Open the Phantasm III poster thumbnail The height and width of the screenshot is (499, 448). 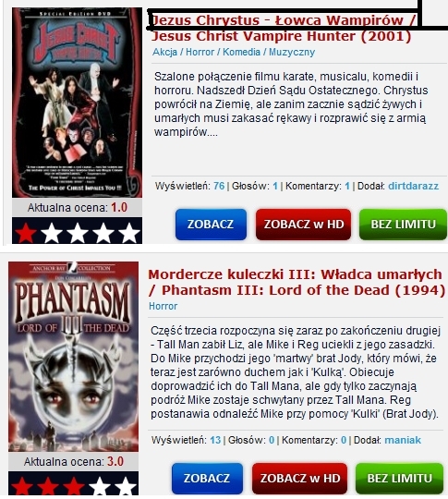point(74,357)
